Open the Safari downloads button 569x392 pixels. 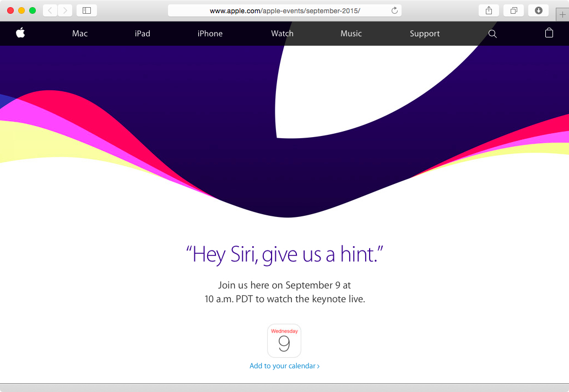(x=539, y=10)
